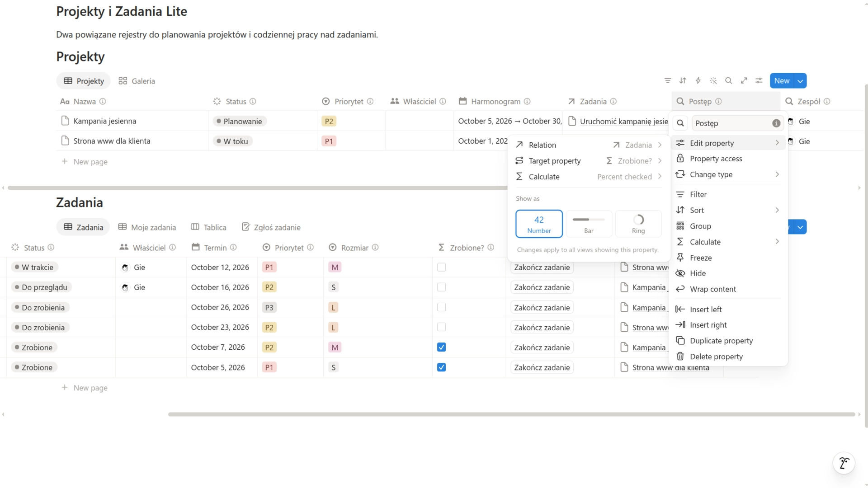The width and height of the screenshot is (868, 488).
Task: Open the New button dropdown arrow in Projekty
Action: click(800, 81)
